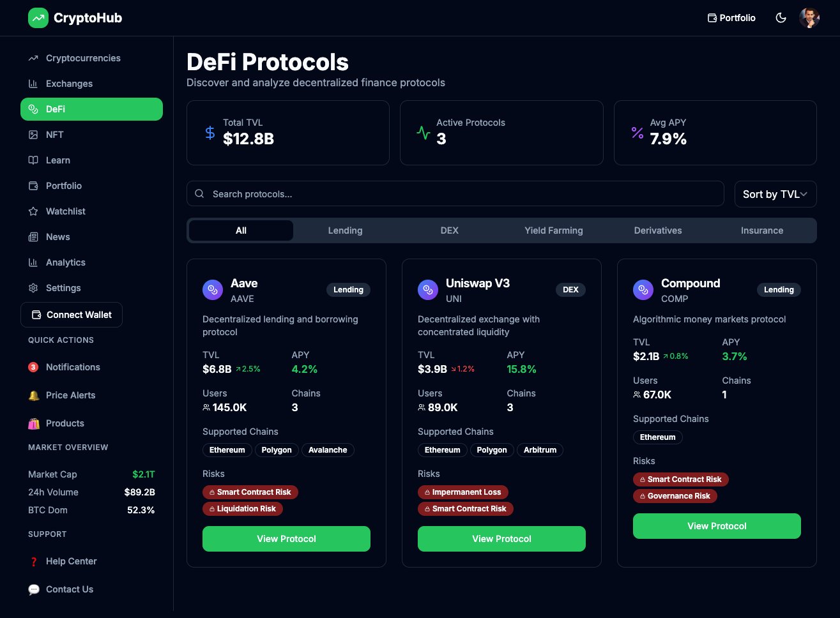Image resolution: width=840 pixels, height=618 pixels.
Task: Click the Active Protocols pulse icon
Action: click(x=424, y=133)
